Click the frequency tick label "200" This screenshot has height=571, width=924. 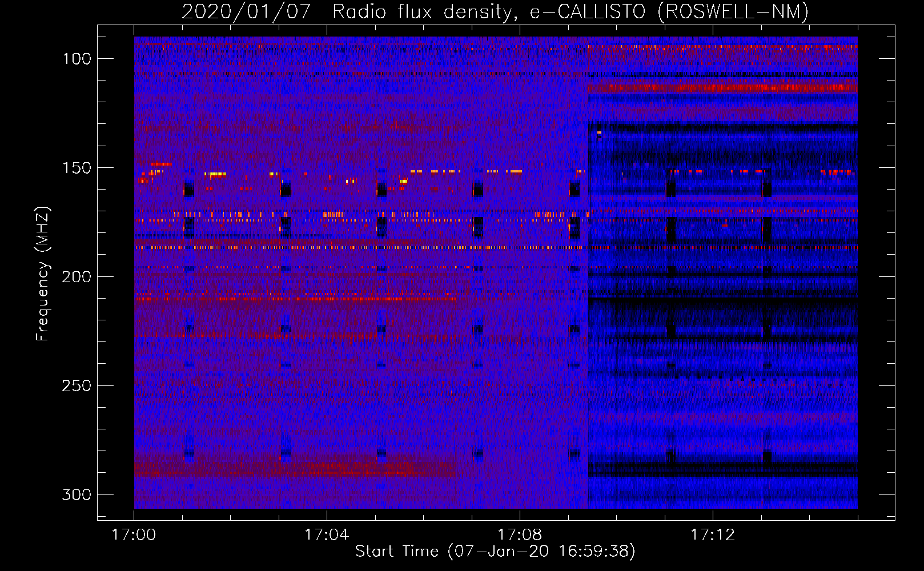[77, 277]
